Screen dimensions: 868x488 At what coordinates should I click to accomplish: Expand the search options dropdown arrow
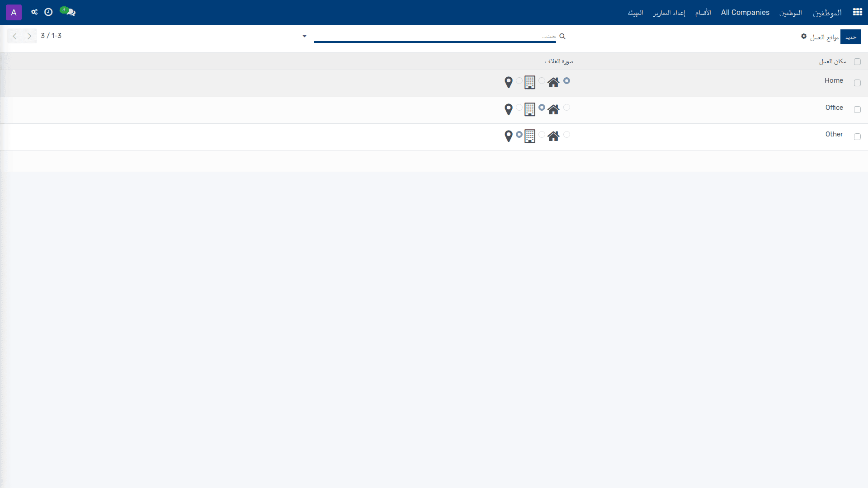click(305, 36)
